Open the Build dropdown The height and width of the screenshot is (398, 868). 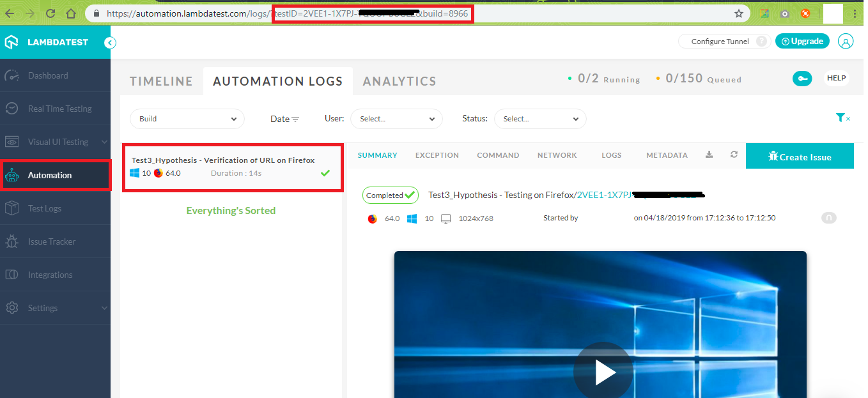click(187, 119)
